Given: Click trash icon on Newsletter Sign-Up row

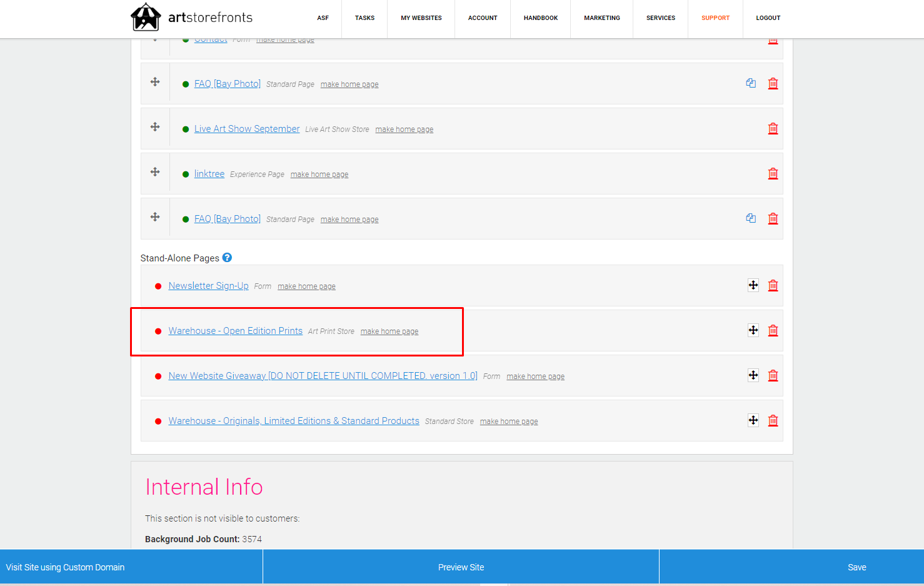Looking at the screenshot, I should pyautogui.click(x=773, y=285).
